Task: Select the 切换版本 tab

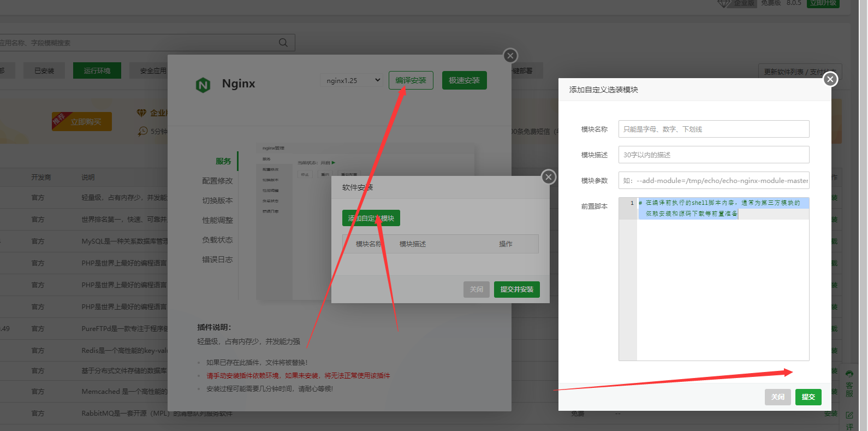Action: [217, 200]
